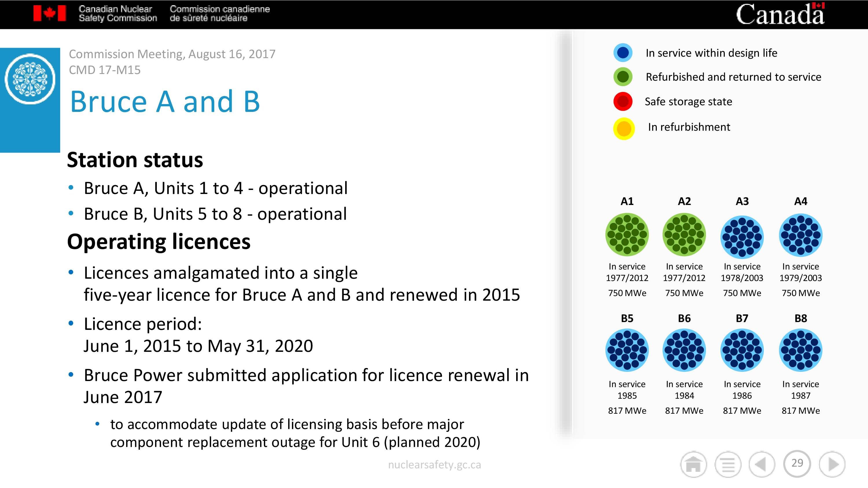
Task: Select the A4 reactor unit icon
Action: 801,235
